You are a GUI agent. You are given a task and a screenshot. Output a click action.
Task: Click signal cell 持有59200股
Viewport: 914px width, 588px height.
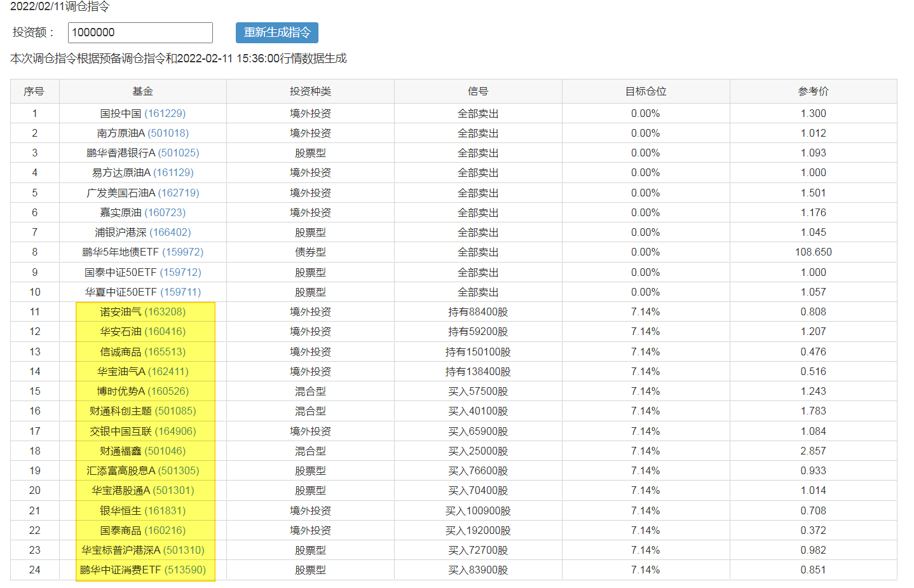point(478,331)
